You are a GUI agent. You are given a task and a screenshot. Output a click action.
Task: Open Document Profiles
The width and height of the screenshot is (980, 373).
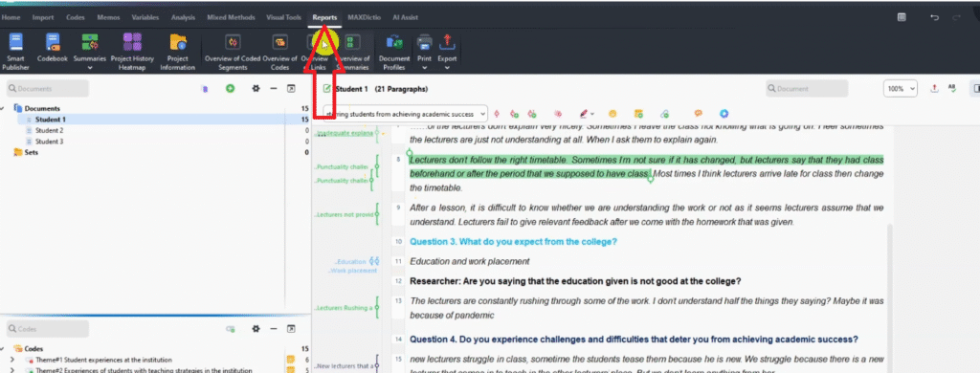(393, 52)
